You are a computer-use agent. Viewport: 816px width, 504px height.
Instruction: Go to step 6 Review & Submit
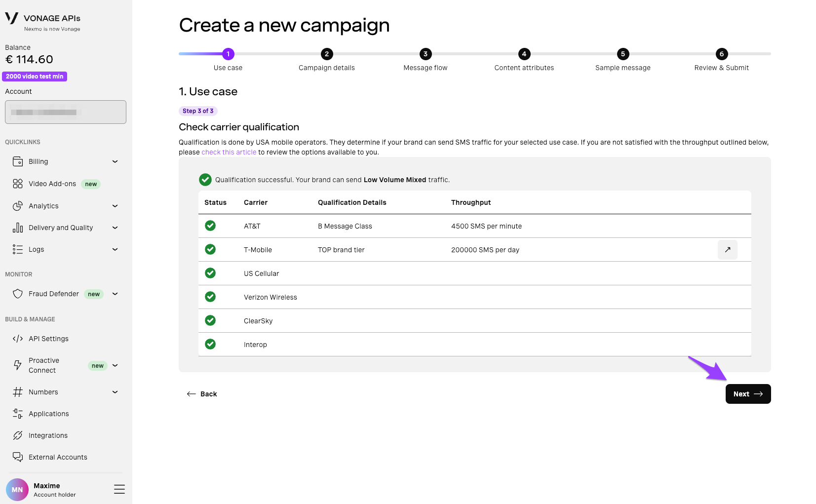click(x=722, y=54)
